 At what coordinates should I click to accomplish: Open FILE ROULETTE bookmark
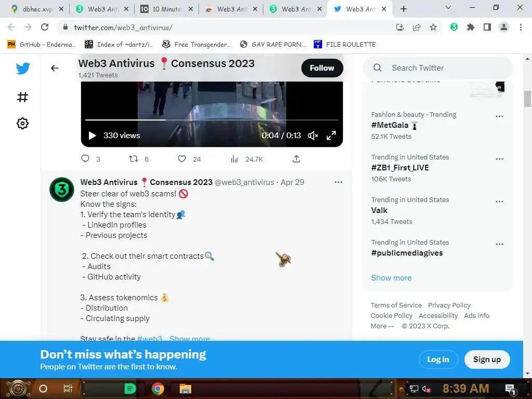coord(345,45)
